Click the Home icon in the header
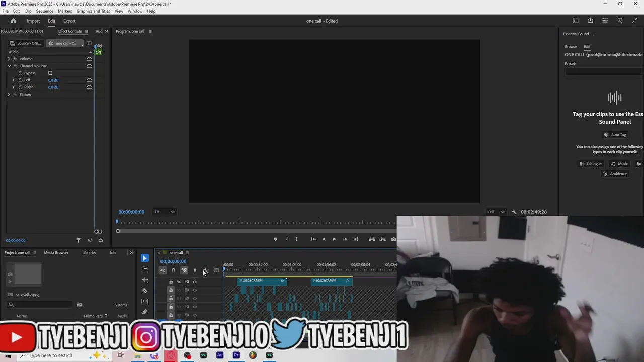644x362 pixels. 14,21
